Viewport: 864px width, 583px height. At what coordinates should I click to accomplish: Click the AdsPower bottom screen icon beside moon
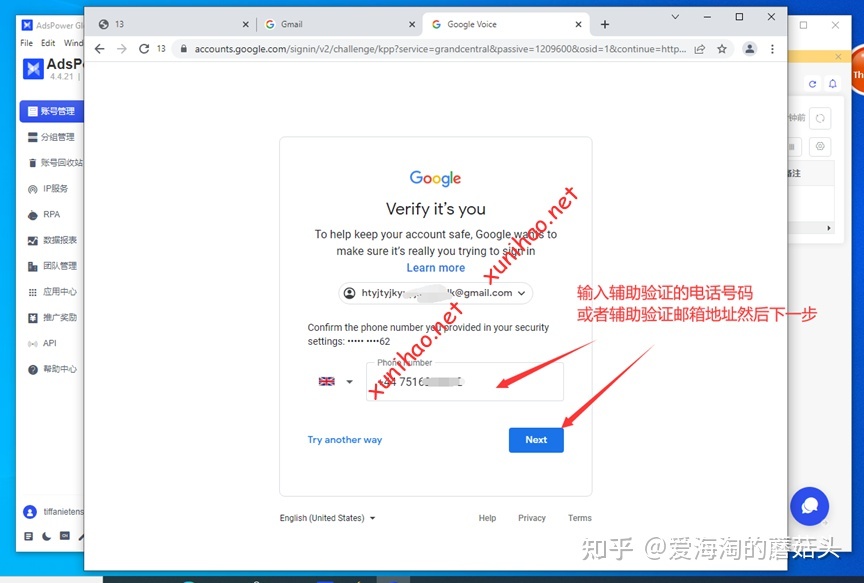click(x=65, y=536)
